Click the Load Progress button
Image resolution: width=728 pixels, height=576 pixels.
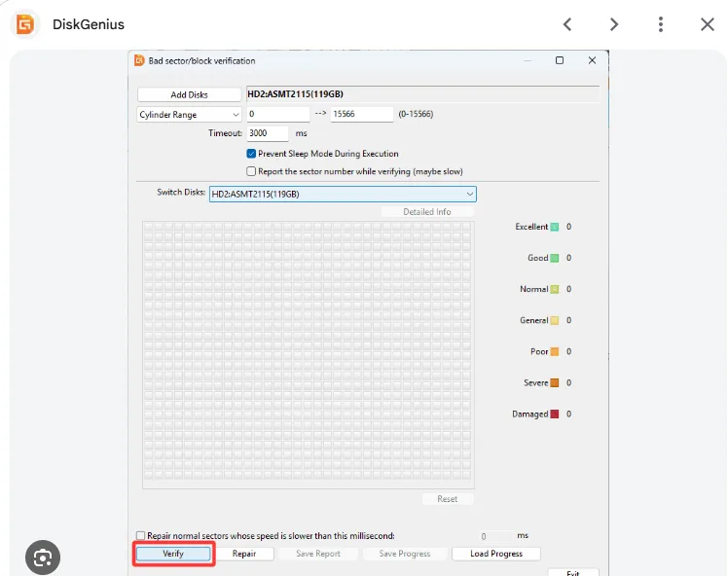(495, 554)
